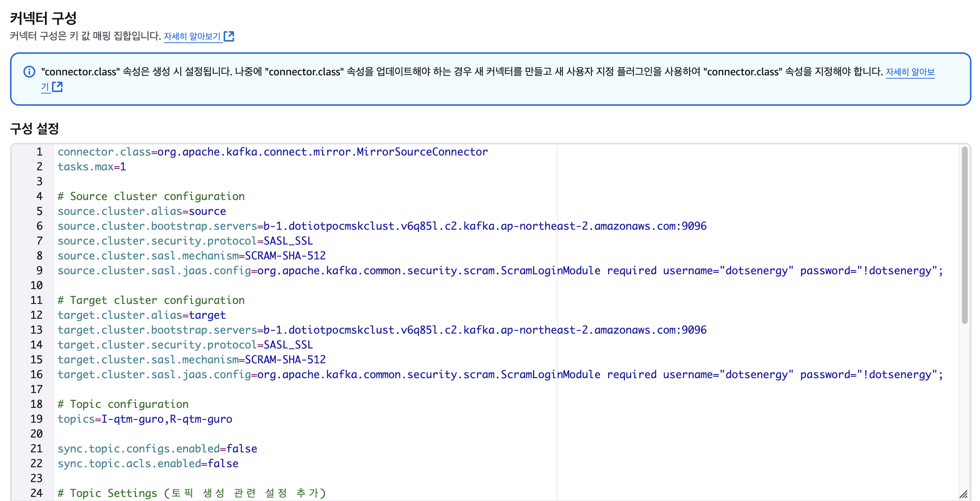Click target.cluster.alias=target line
Image resolution: width=980 pixels, height=501 pixels.
point(142,315)
